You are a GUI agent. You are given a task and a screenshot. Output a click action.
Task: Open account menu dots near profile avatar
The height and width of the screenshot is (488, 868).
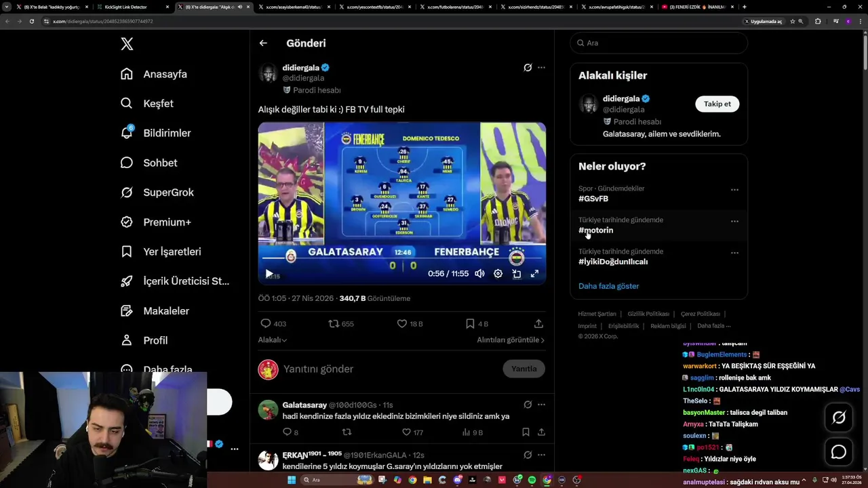tap(234, 449)
